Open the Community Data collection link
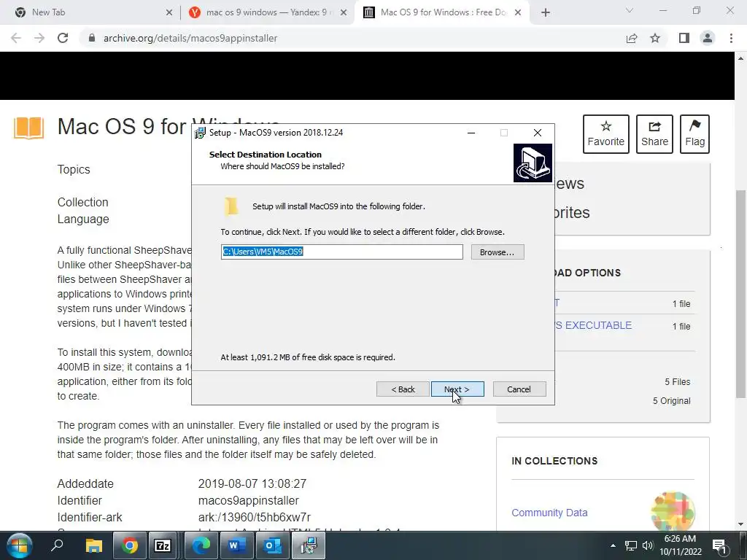The image size is (747, 560). [549, 513]
